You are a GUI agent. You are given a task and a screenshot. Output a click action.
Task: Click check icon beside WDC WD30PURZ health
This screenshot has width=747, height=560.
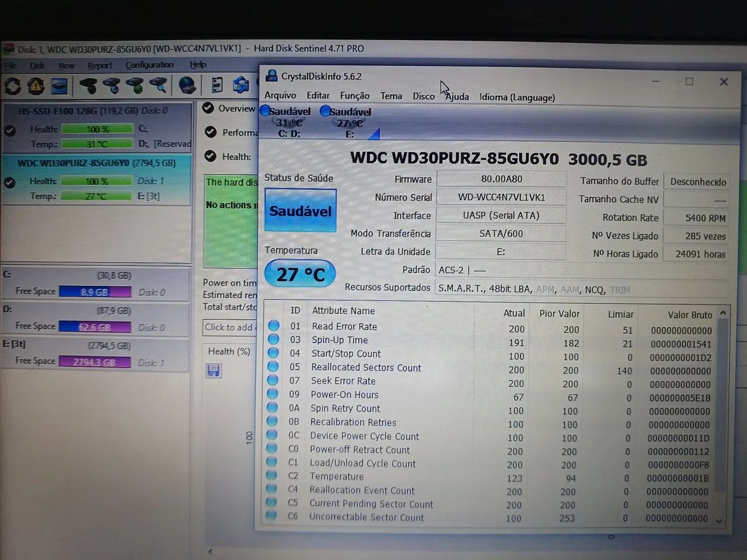tap(9, 183)
